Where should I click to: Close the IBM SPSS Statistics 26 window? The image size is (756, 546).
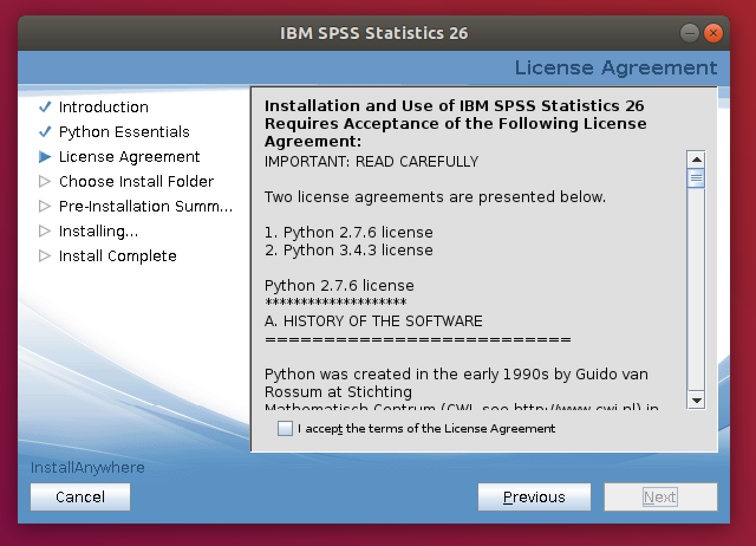(x=713, y=33)
